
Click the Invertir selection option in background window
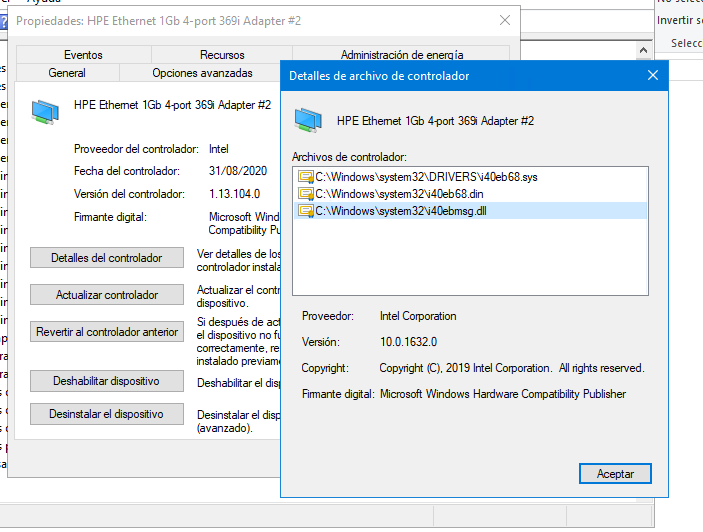(x=679, y=20)
